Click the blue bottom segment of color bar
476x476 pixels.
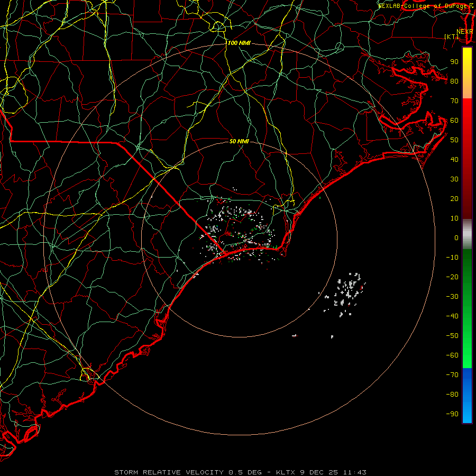click(467, 395)
